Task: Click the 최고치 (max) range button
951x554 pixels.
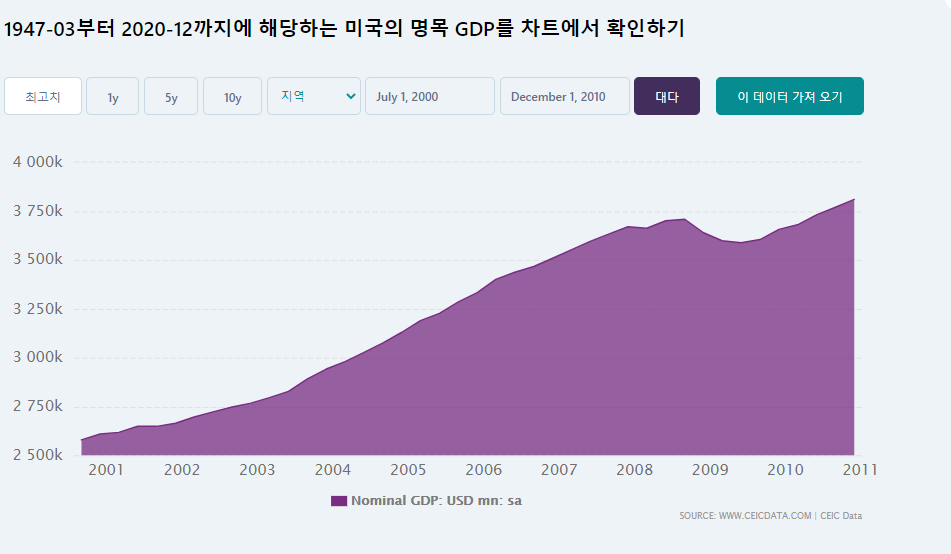Action: coord(43,97)
